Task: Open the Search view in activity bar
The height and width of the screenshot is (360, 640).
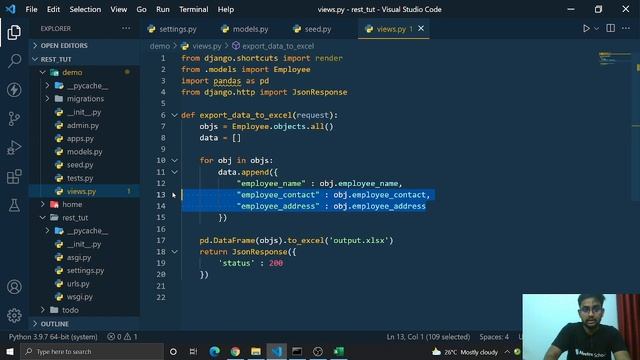Action: coord(14,61)
